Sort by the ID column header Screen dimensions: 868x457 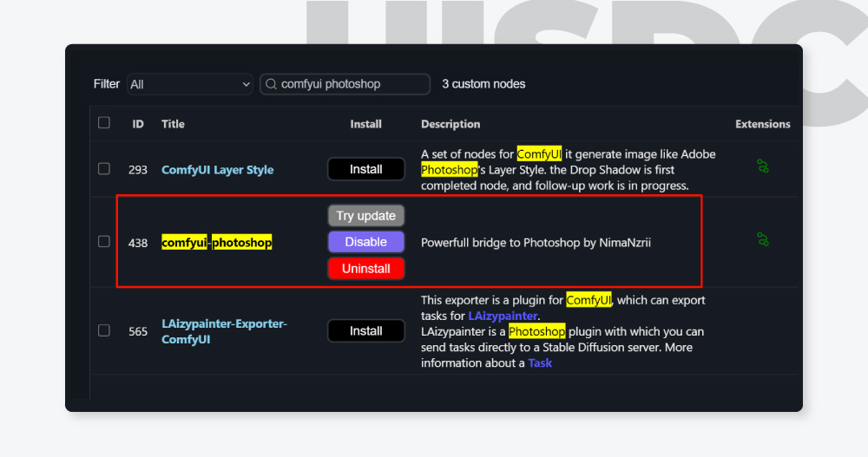pos(138,124)
